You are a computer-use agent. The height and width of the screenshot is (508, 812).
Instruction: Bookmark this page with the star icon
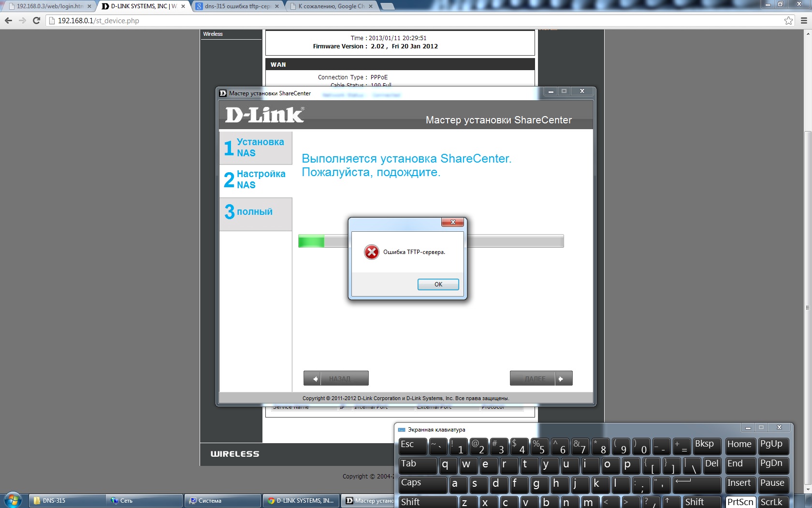pyautogui.click(x=788, y=20)
